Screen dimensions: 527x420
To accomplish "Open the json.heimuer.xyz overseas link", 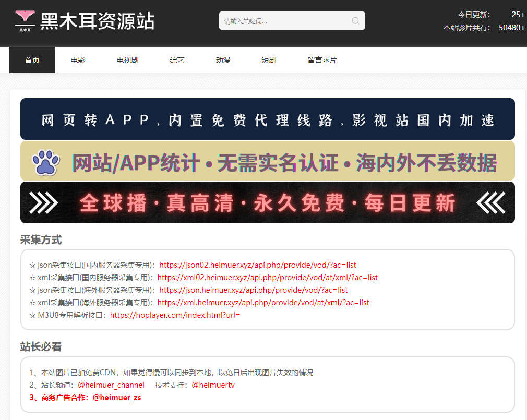I will 254,290.
